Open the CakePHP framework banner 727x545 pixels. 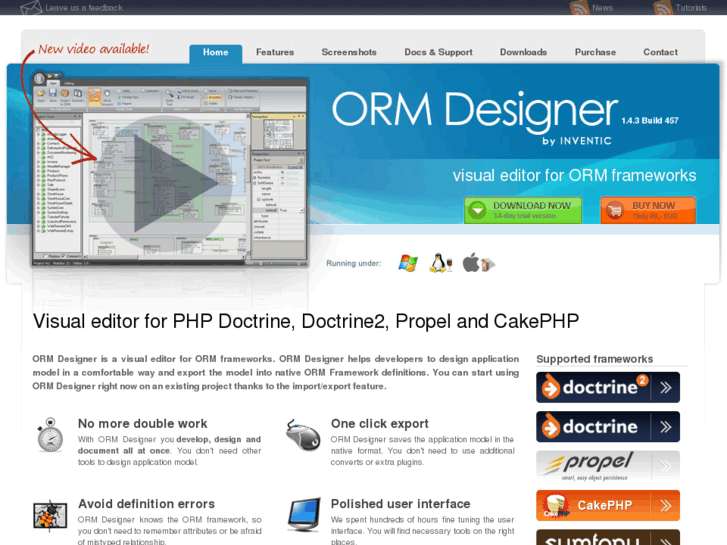click(608, 506)
